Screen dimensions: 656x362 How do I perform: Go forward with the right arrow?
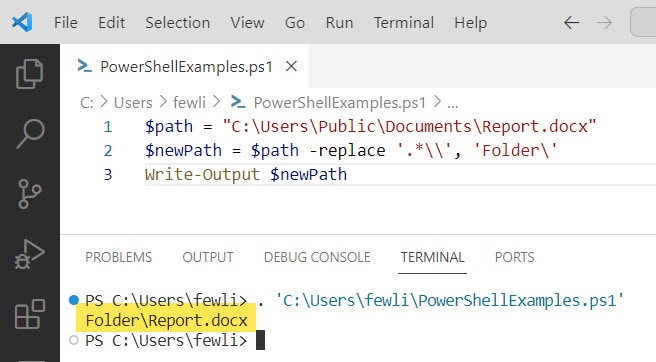click(x=604, y=23)
